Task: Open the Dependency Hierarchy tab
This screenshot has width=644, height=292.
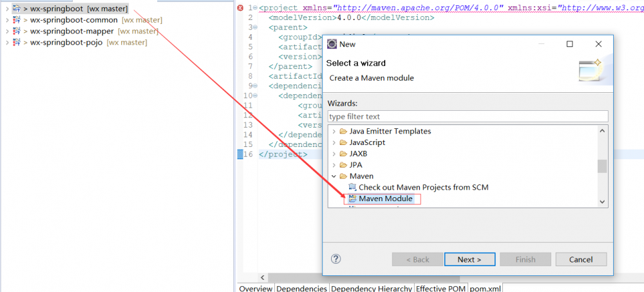Action: pos(372,288)
